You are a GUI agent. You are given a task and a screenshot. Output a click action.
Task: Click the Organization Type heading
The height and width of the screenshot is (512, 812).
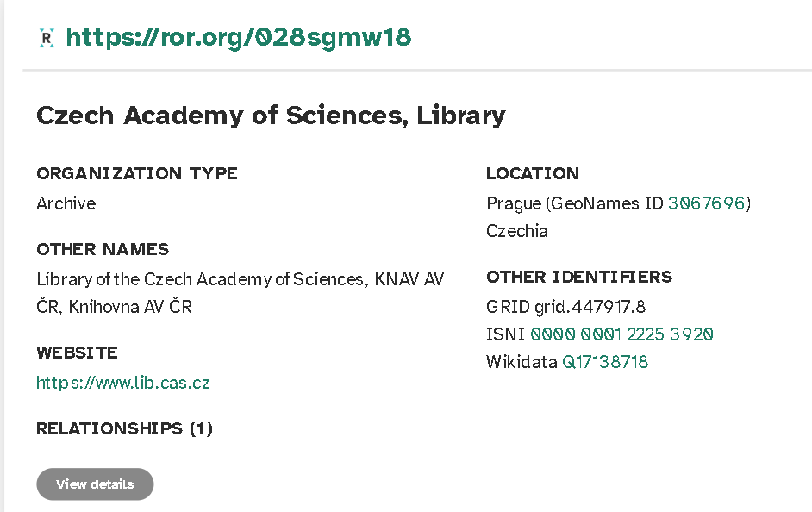click(137, 173)
